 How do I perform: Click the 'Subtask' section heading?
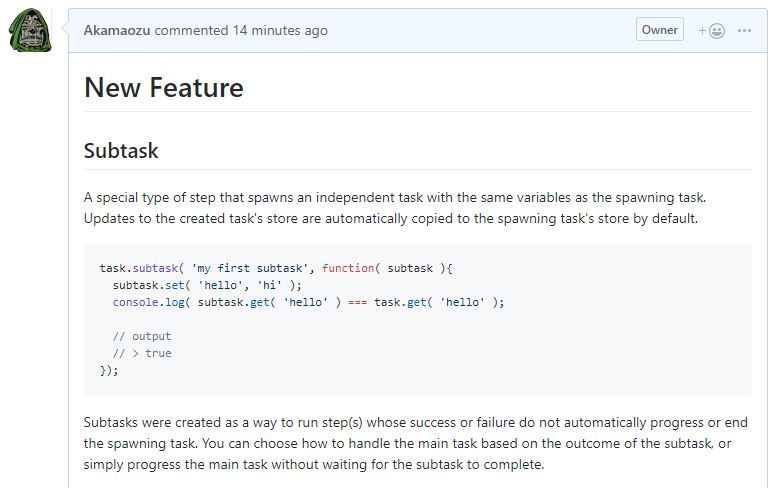click(121, 151)
